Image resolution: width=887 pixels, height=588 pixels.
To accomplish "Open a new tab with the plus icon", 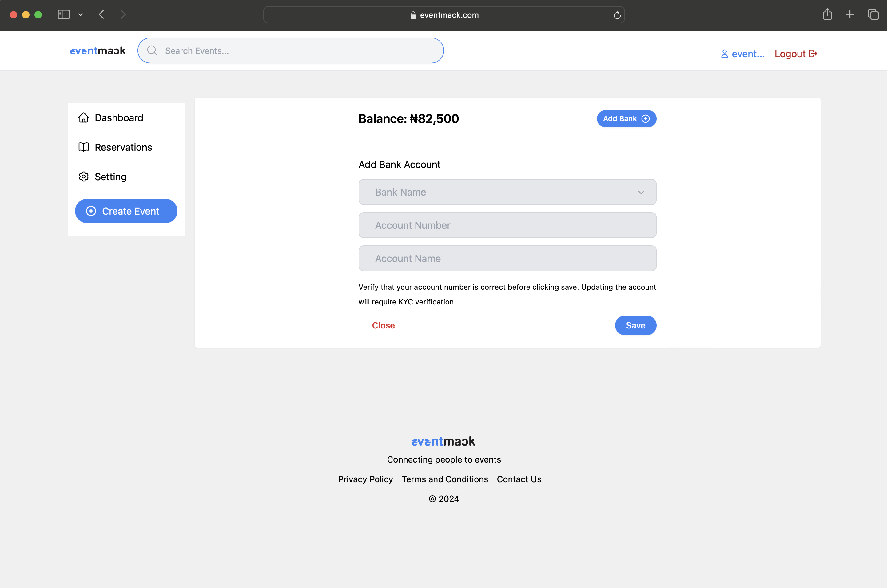I will [850, 15].
